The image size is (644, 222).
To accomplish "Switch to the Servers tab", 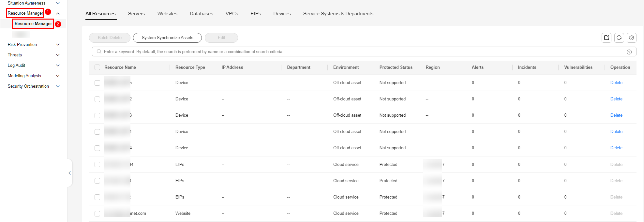I will point(136,14).
